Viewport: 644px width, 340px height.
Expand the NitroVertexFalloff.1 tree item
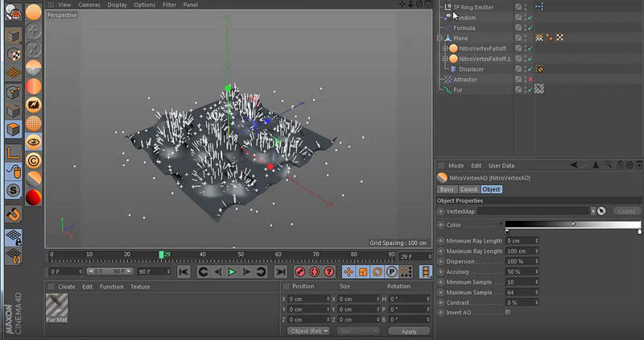[x=444, y=59]
